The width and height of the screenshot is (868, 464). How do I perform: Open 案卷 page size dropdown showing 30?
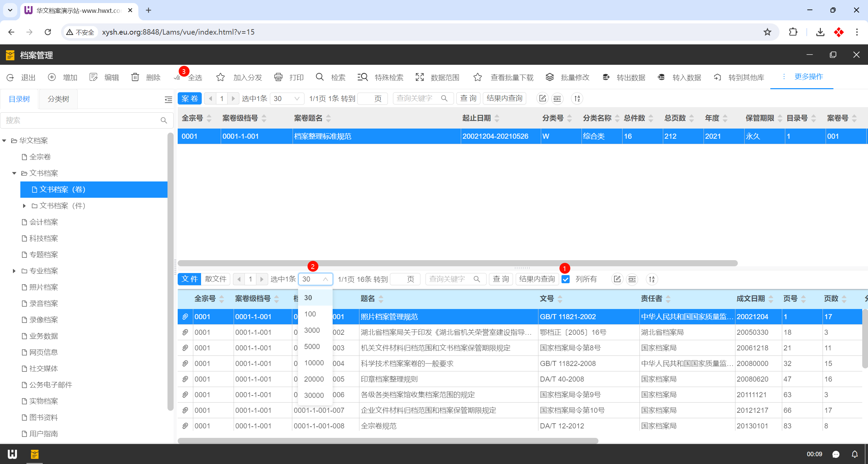[x=287, y=99]
